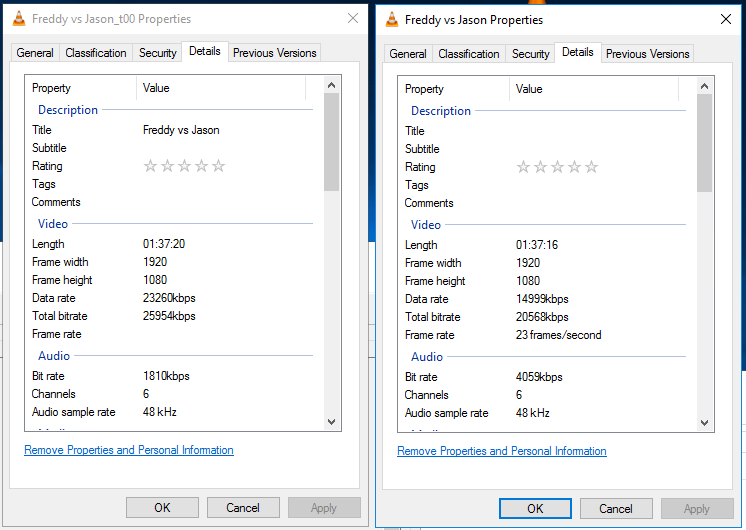Viewport: 746px width, 530px height.
Task: Set one-star rating in Freddy vs Jason_t00 window
Action: coord(150,166)
